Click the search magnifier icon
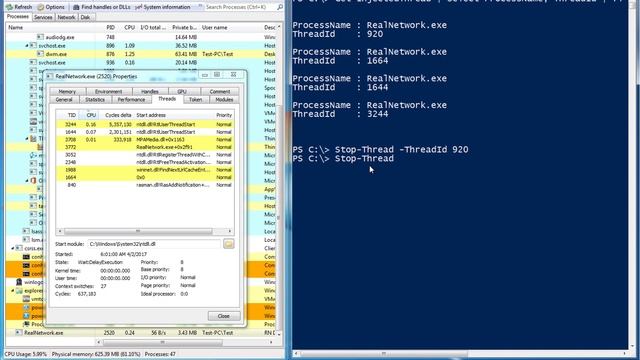 tap(280, 7)
